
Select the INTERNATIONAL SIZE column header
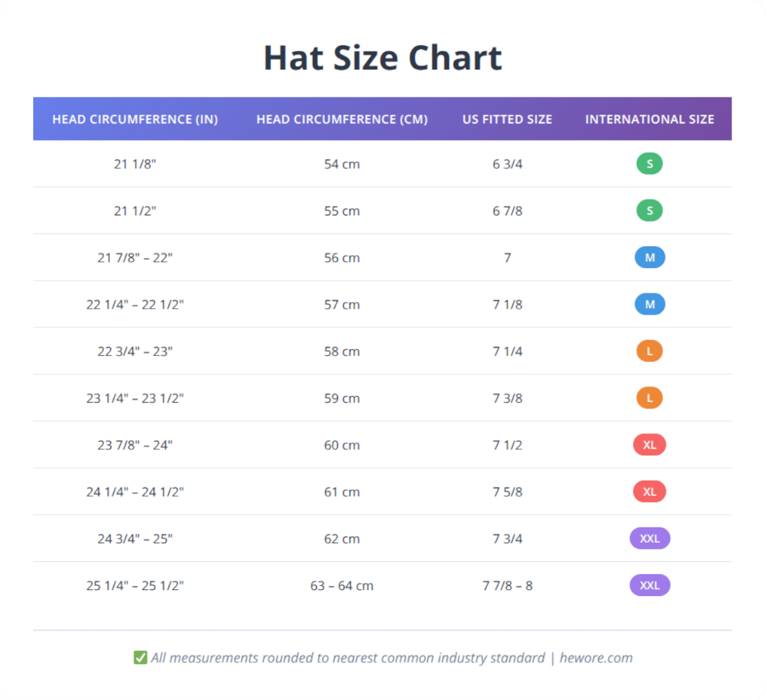[x=649, y=119]
